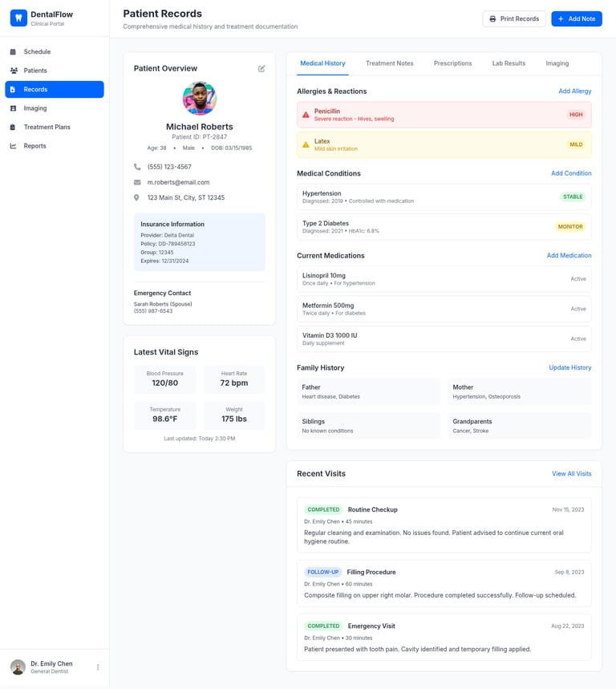Go to Reports in the sidebar
The image size is (616, 689).
(x=55, y=146)
